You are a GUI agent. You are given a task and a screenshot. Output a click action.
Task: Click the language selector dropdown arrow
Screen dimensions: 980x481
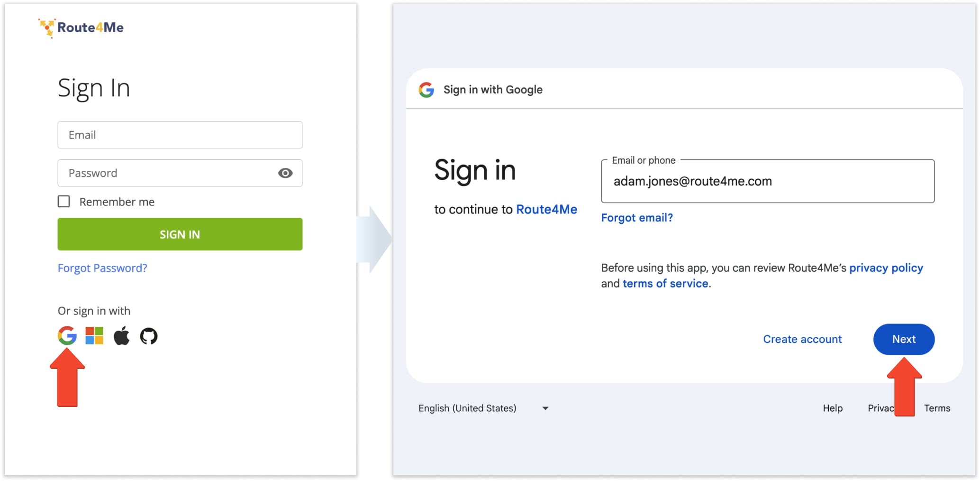pyautogui.click(x=545, y=408)
